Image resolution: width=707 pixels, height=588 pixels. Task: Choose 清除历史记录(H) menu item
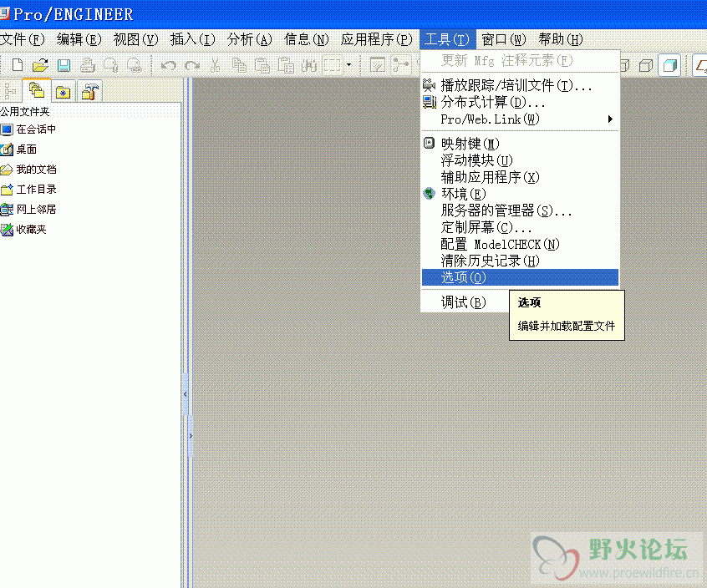click(520, 261)
